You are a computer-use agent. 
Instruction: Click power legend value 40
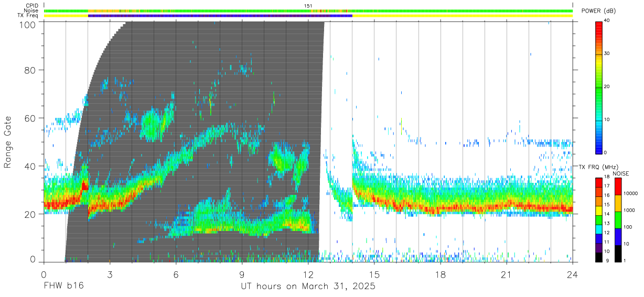pos(607,21)
